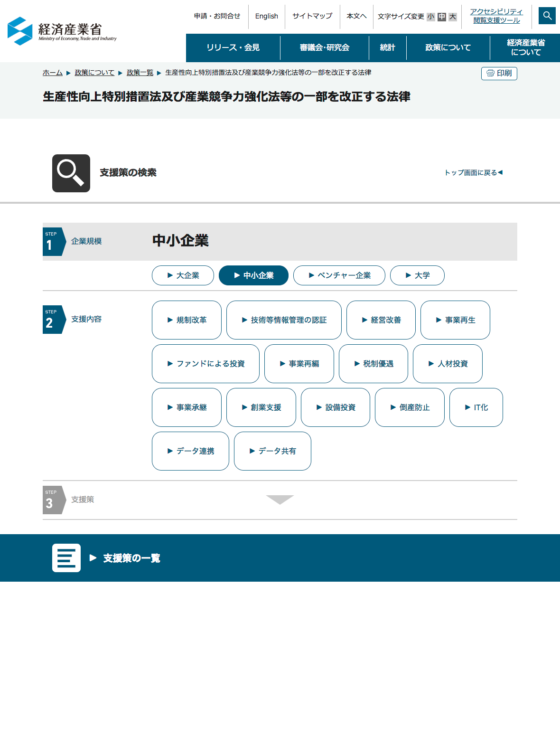Click the 印刷 print button
This screenshot has width=560, height=736.
coord(499,74)
